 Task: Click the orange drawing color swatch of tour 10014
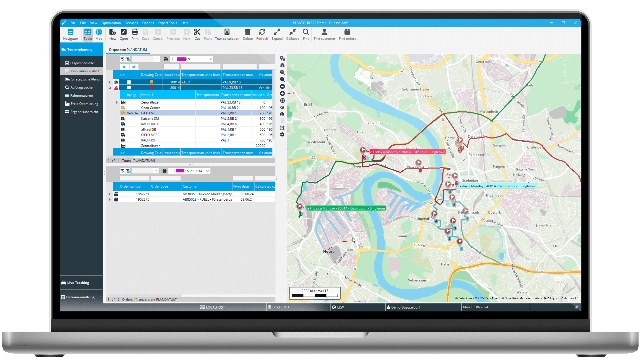point(151,82)
